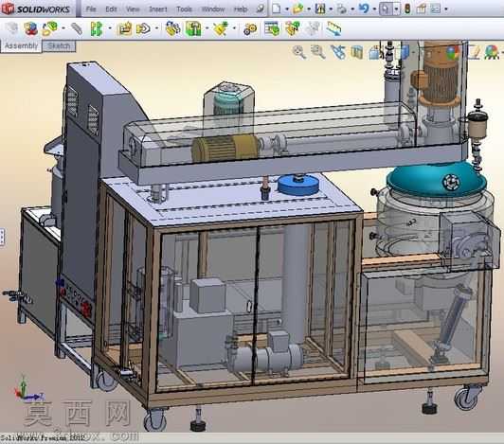This screenshot has width=504, height=444.
Task: Expand the Insert Components dropdown arrow
Action: tap(63, 28)
